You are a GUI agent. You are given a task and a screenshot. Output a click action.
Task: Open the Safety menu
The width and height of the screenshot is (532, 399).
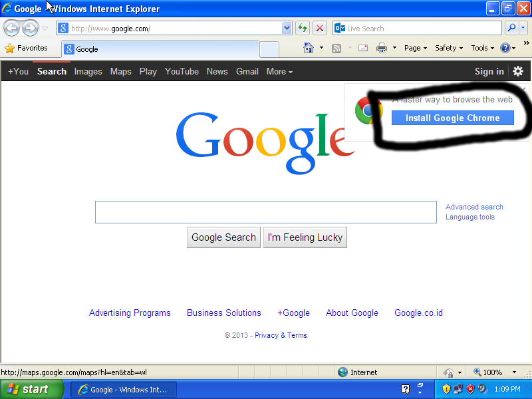[448, 48]
